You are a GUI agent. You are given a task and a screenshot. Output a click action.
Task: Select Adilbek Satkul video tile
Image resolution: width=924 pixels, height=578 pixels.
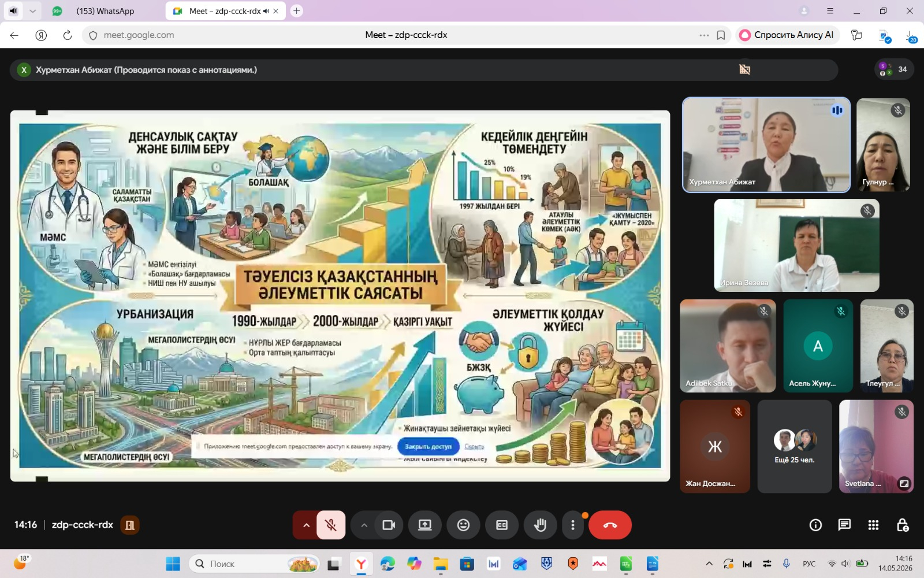click(728, 346)
